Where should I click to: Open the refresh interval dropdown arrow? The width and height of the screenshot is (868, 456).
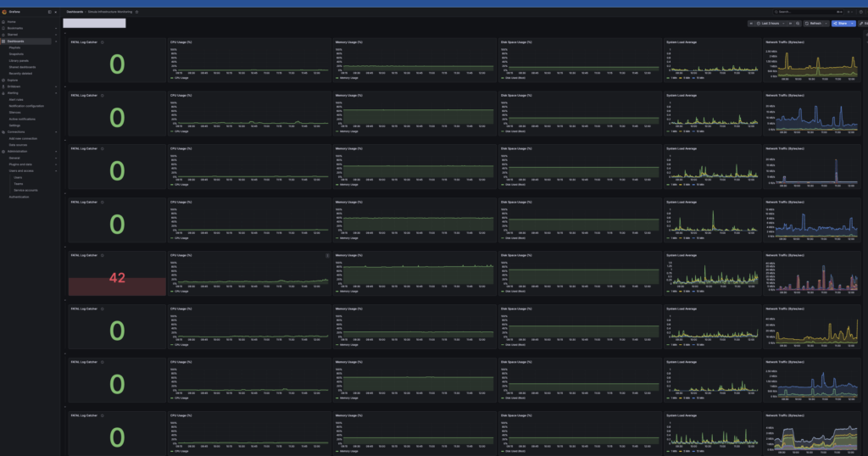pos(826,23)
